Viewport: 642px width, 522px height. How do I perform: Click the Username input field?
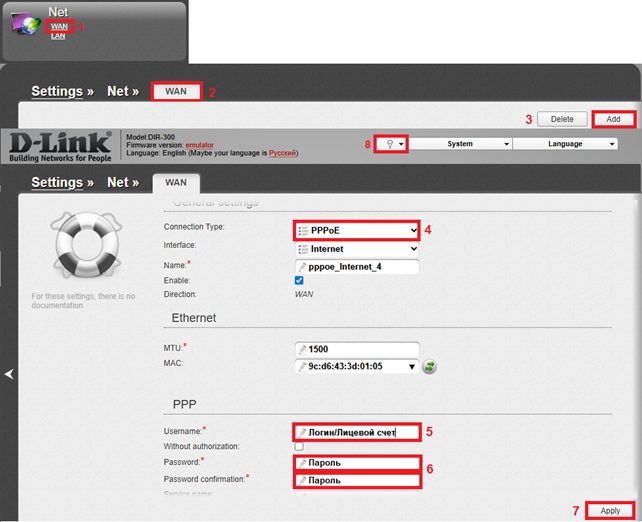[x=357, y=432]
